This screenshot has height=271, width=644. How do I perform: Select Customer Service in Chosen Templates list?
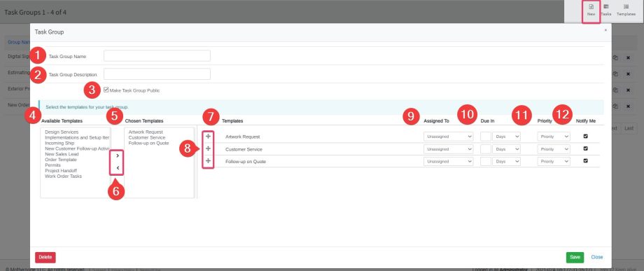coord(146,137)
